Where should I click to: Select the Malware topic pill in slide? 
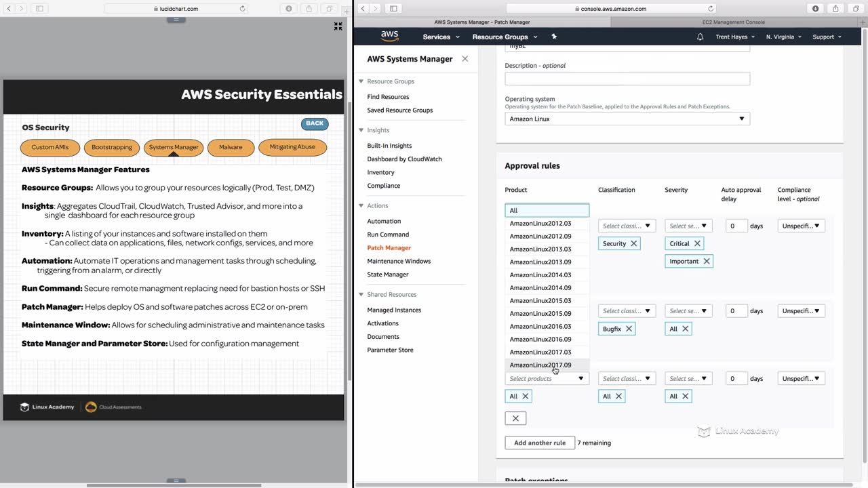point(231,147)
